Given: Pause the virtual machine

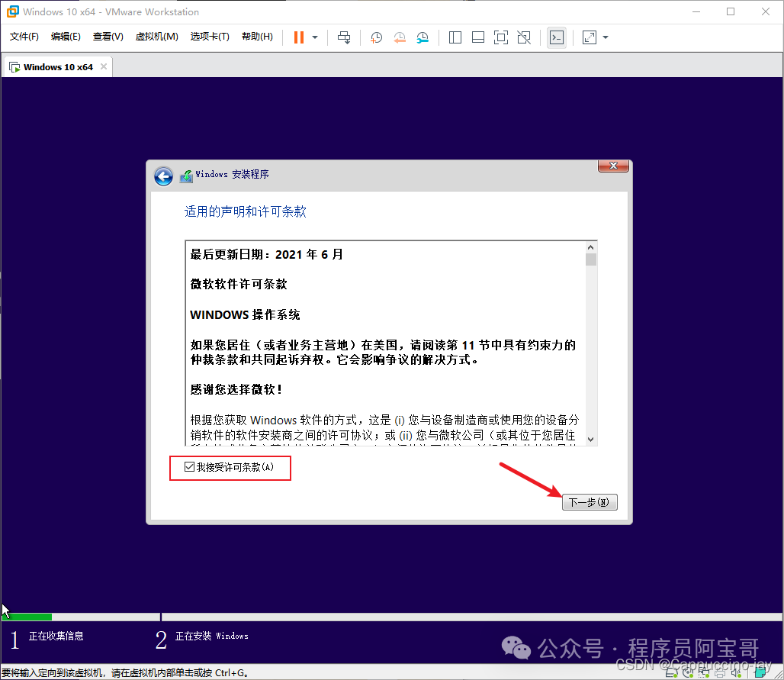Looking at the screenshot, I should (298, 37).
